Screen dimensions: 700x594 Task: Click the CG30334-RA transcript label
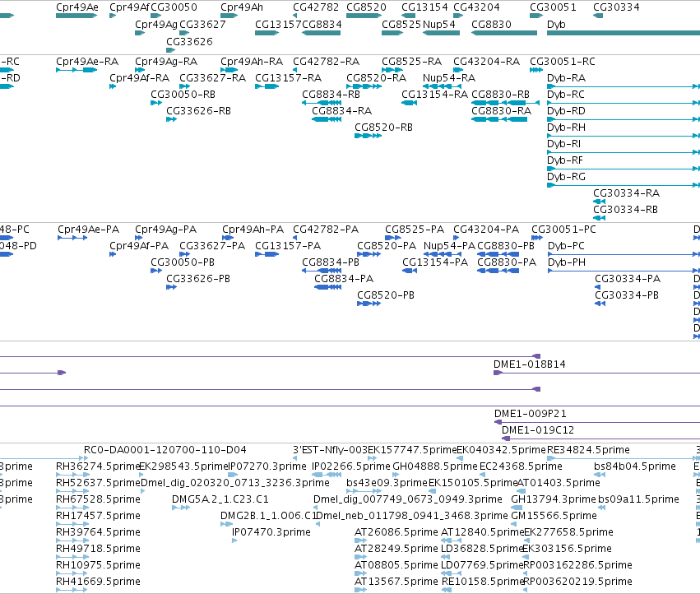pyautogui.click(x=626, y=193)
